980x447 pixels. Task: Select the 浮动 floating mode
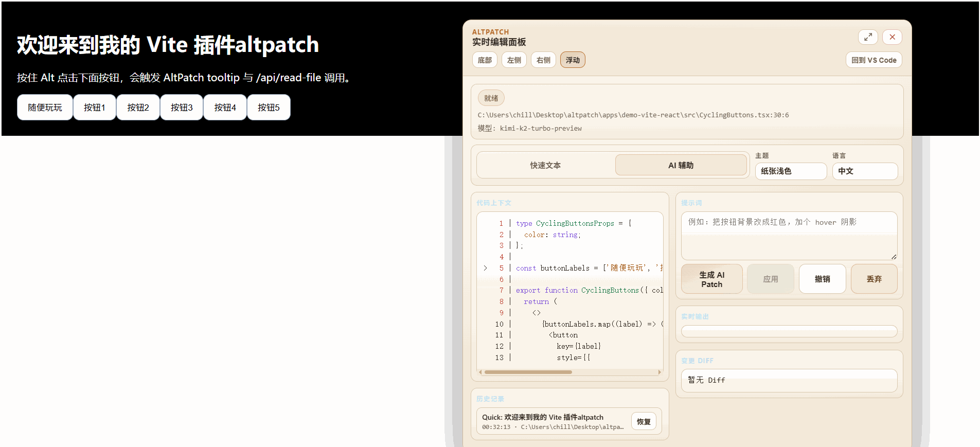click(x=573, y=60)
